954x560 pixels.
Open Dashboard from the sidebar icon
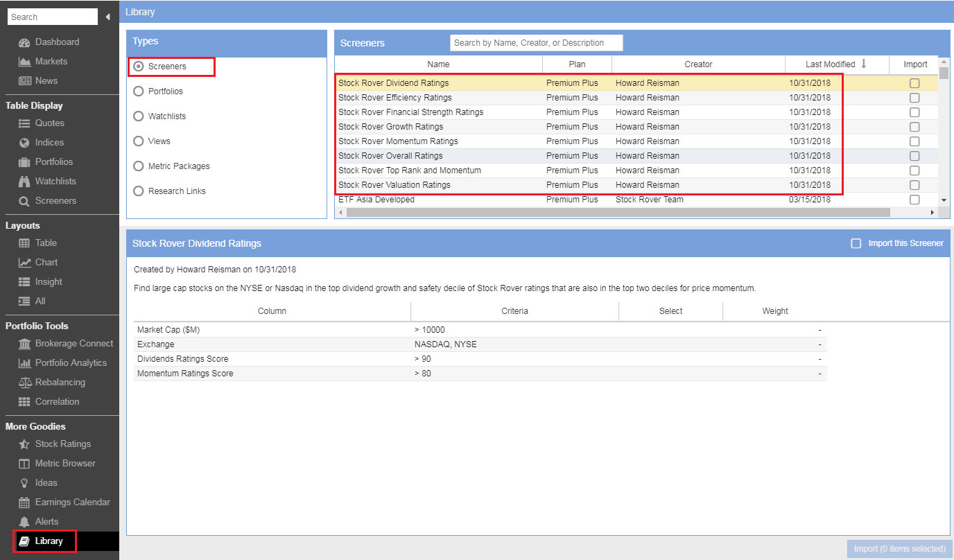[x=24, y=42]
